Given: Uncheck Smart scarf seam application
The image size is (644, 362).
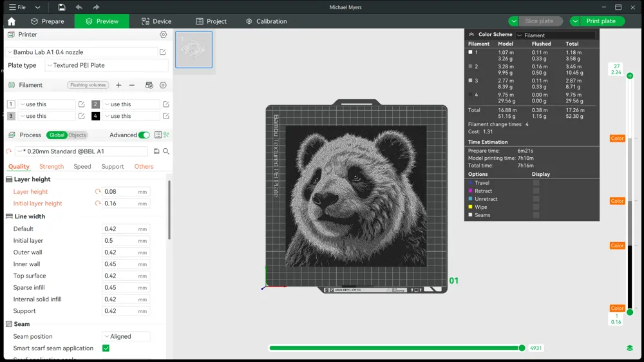Looking at the screenshot, I should click(106, 348).
